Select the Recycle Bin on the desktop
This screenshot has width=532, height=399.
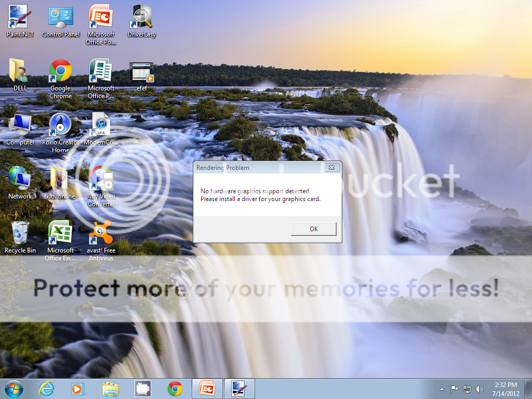point(20,234)
